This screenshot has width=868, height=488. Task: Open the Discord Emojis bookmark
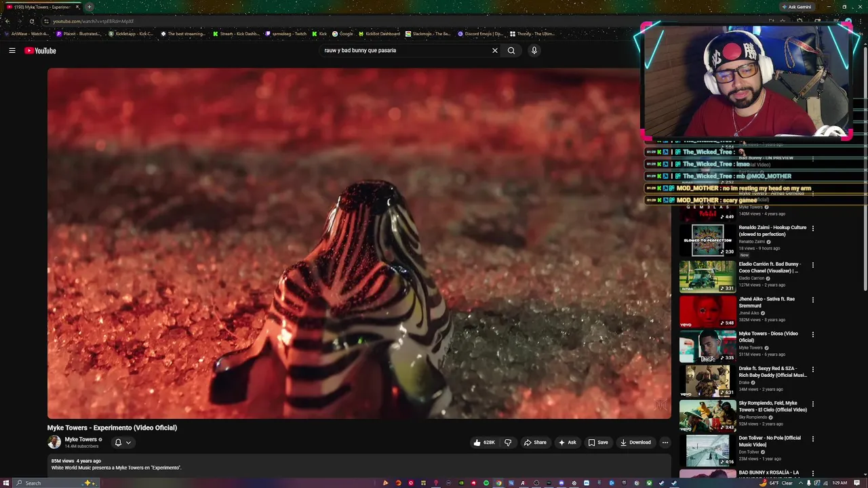point(480,33)
